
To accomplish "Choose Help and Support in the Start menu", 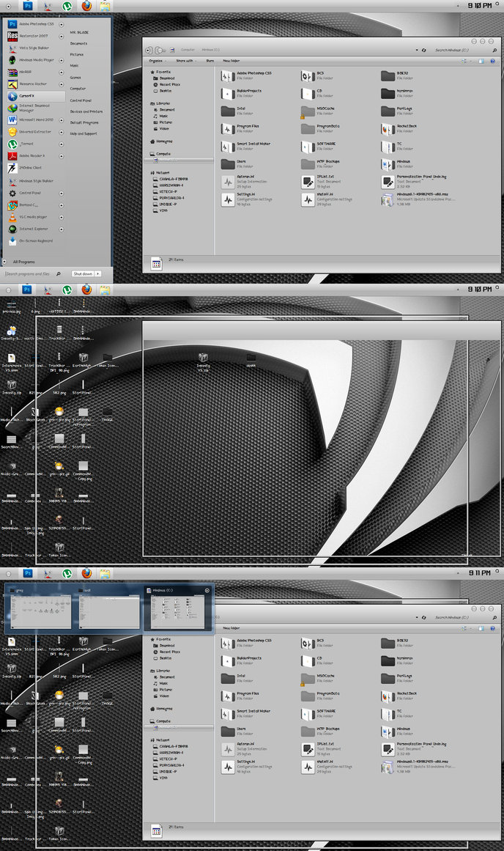I will pos(83,133).
